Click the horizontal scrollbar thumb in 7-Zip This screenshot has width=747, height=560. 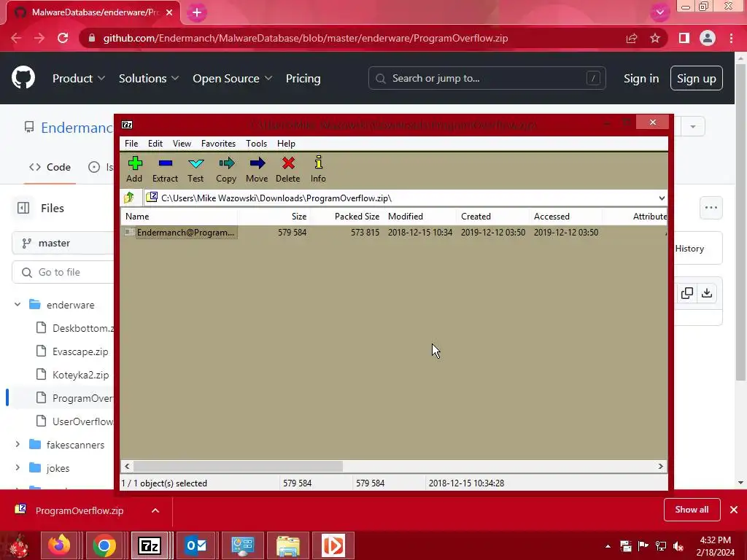click(238, 466)
